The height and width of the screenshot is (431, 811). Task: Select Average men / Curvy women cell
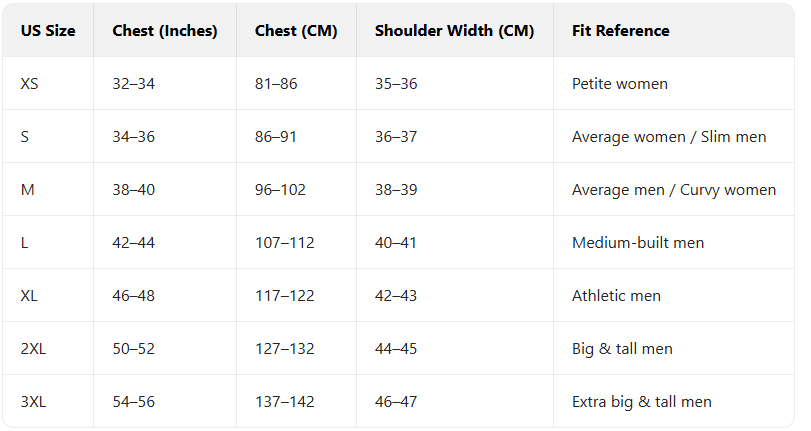coord(674,190)
